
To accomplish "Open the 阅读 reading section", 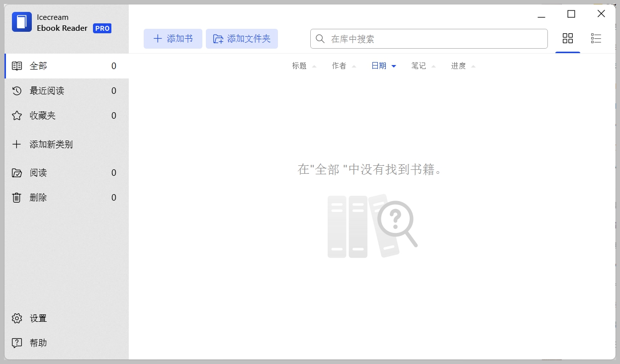I will point(38,172).
